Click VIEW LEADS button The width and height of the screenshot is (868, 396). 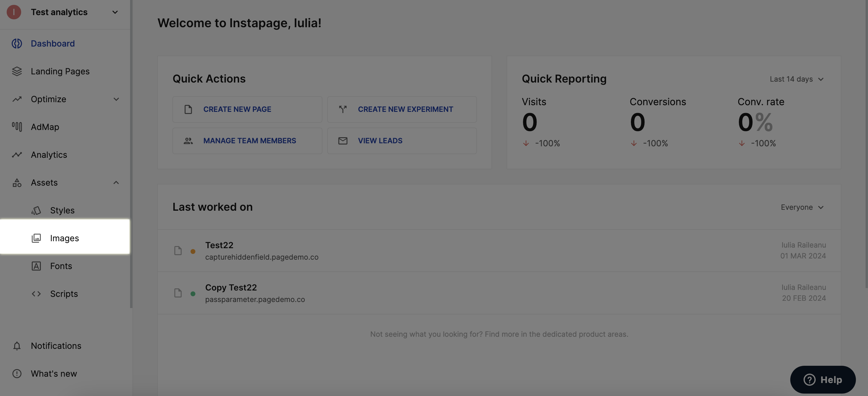[x=402, y=141]
